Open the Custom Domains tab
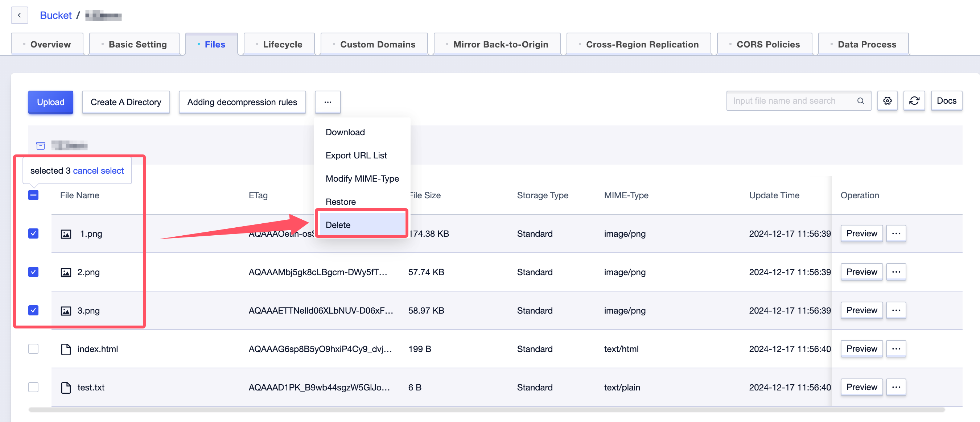The width and height of the screenshot is (980, 422). 374,44
